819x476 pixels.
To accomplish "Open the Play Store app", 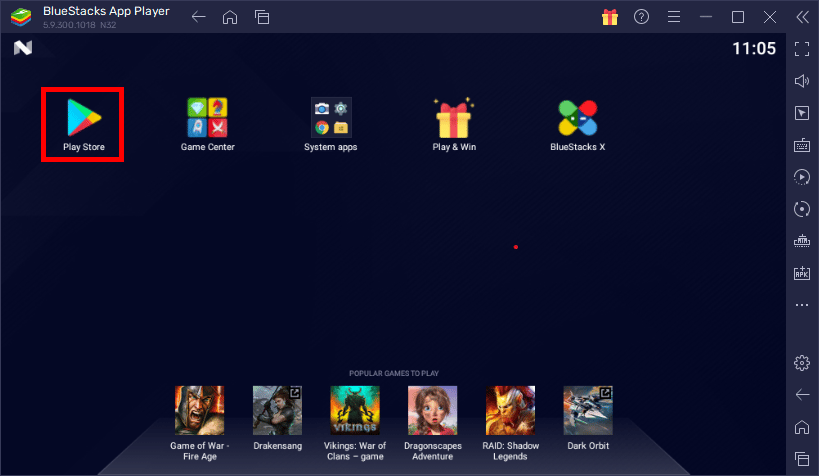I will pyautogui.click(x=84, y=124).
